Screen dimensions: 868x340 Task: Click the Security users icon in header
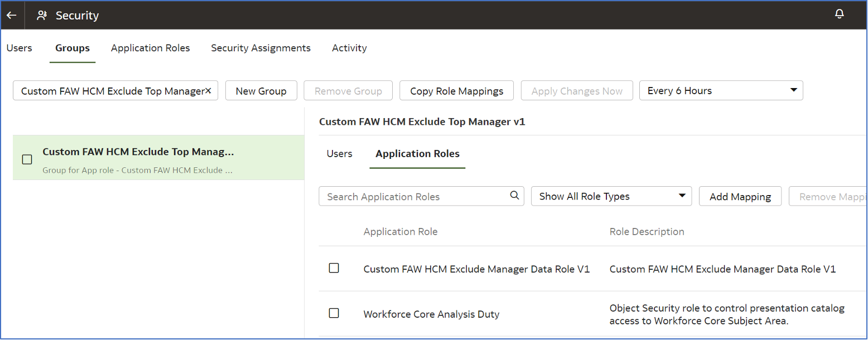pos(42,16)
